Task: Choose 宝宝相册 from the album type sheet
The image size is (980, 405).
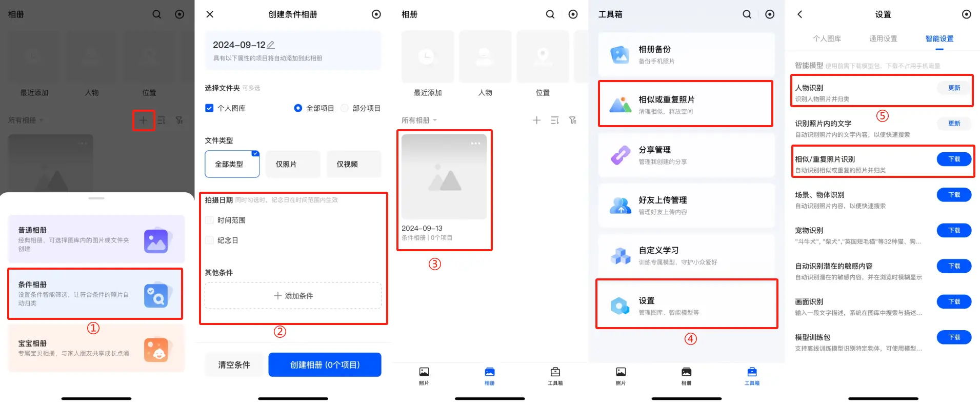Action: pyautogui.click(x=96, y=348)
